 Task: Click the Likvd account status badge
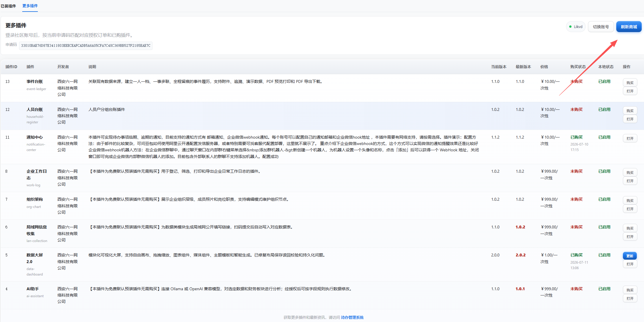(x=576, y=27)
